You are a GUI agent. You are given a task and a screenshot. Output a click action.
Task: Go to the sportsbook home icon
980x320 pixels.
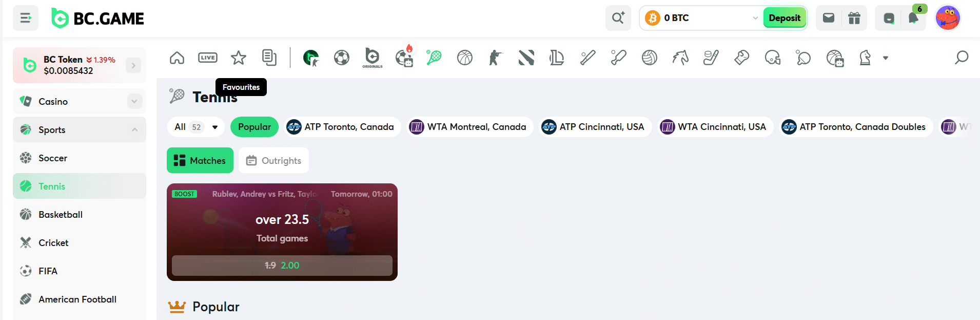point(177,58)
